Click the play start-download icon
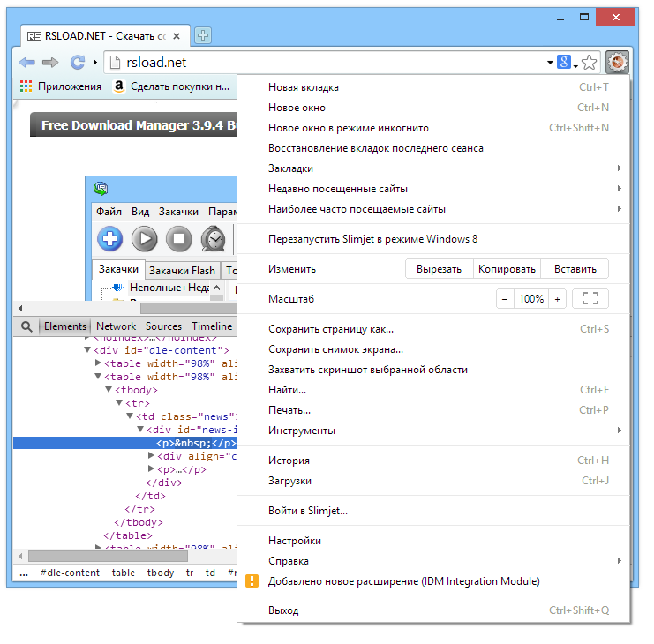Image resolution: width=654 pixels, height=644 pixels. pyautogui.click(x=145, y=239)
